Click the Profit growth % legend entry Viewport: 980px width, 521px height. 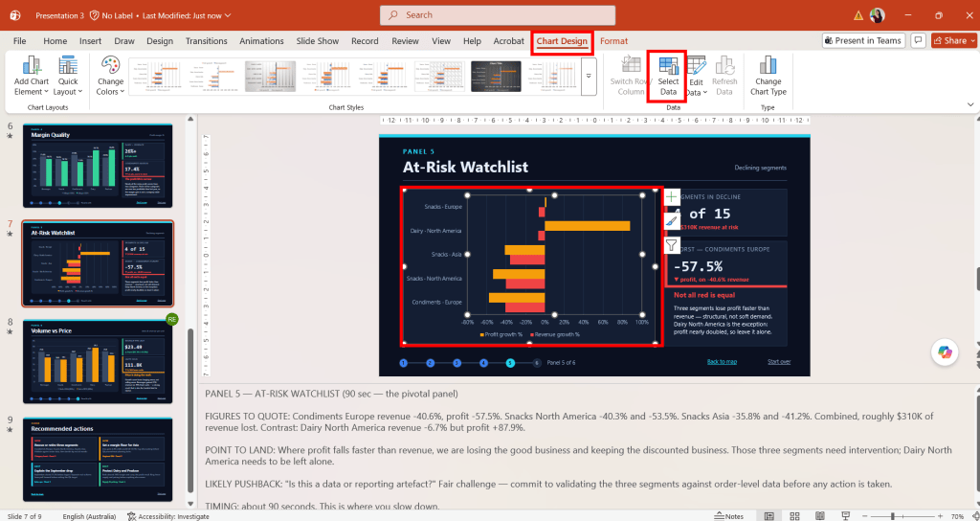(501, 334)
